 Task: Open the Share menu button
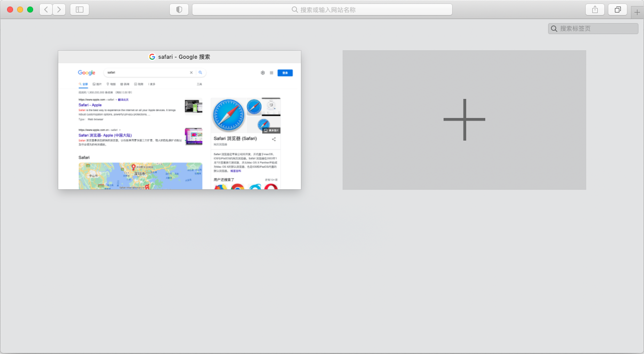tap(595, 10)
